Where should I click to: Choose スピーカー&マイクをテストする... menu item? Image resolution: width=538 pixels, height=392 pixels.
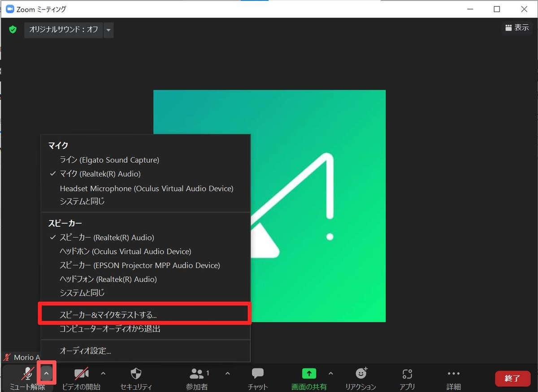145,315
